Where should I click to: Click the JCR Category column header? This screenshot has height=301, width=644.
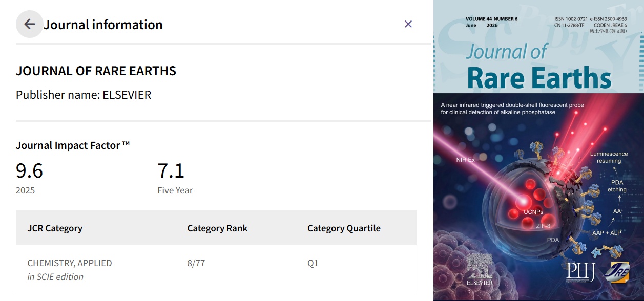tap(55, 228)
